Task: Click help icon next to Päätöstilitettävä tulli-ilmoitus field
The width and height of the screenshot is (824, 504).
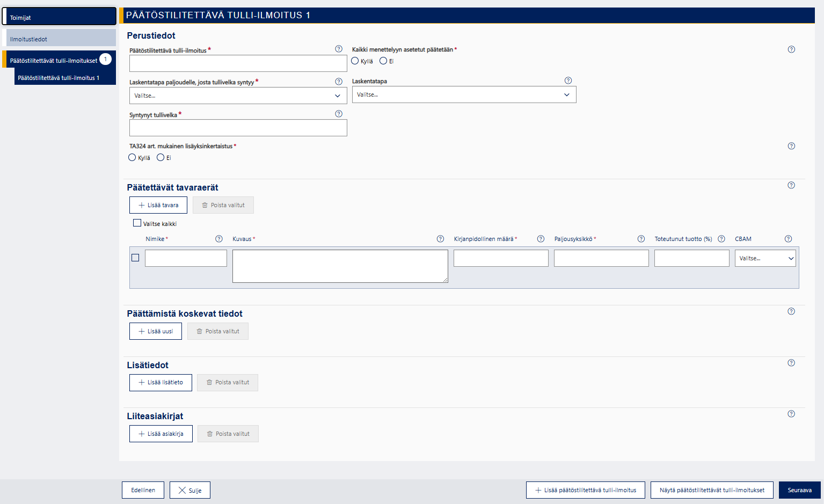Action: pos(339,49)
